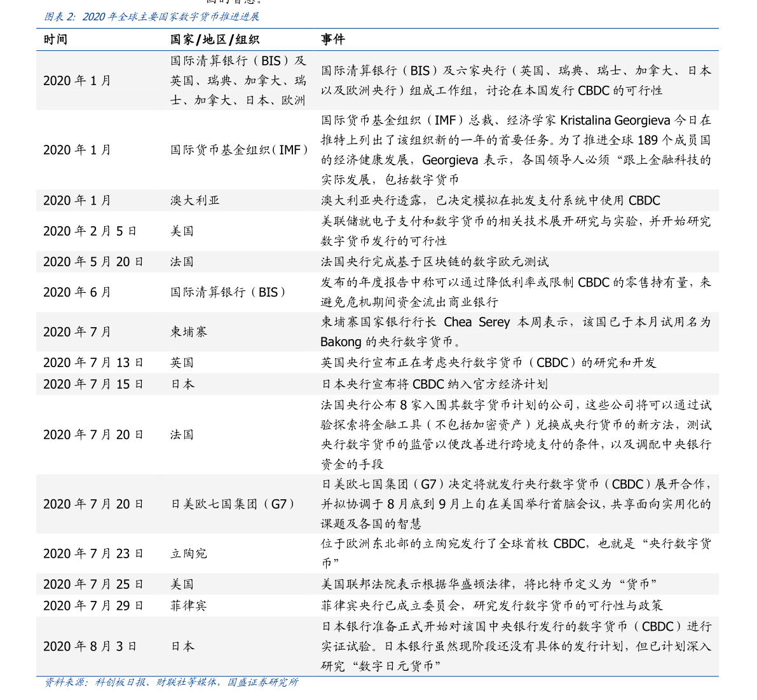Screen dimensions: 757x700
Task: Click the table title '图表 2: 2020年全球主要国家数字货币推进进展'
Action: [x=152, y=17]
